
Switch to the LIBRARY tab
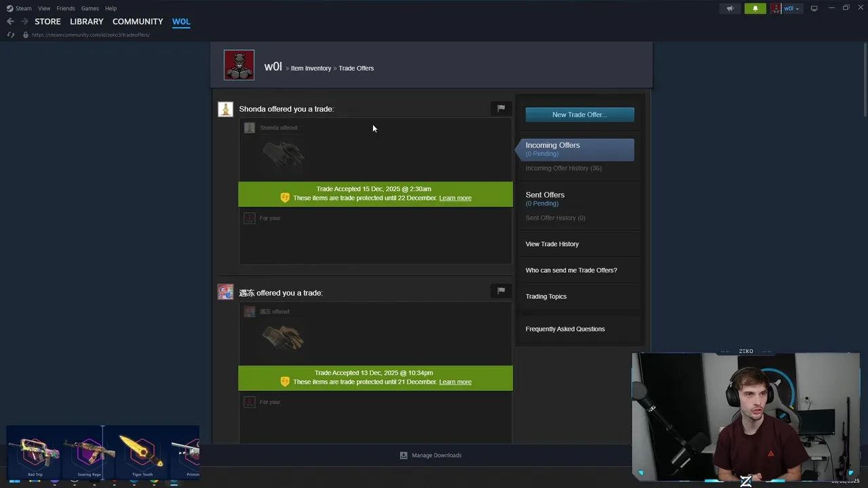(87, 22)
